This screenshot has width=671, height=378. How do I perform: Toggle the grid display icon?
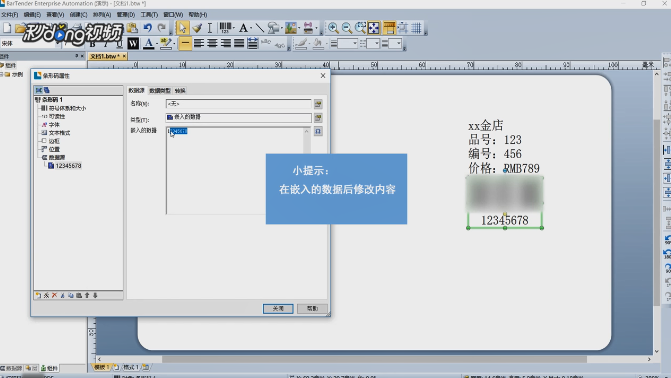(x=416, y=28)
